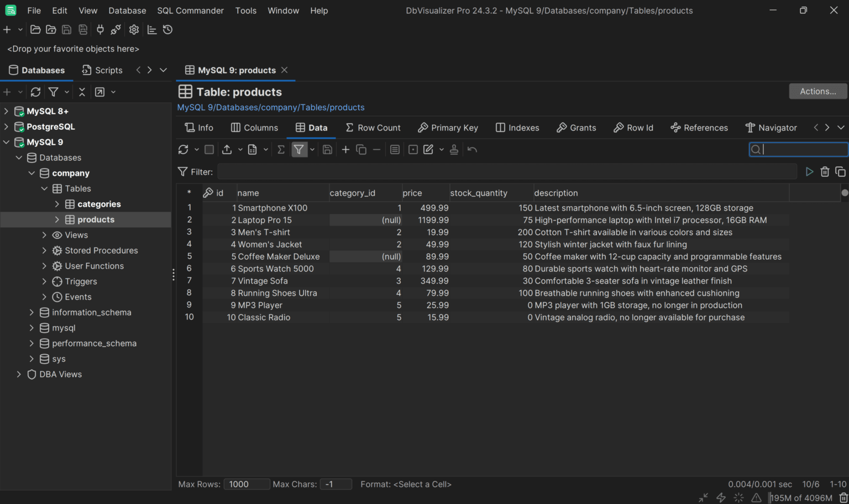Click the connect plug icon in main toolbar
The image size is (849, 504).
tap(100, 30)
